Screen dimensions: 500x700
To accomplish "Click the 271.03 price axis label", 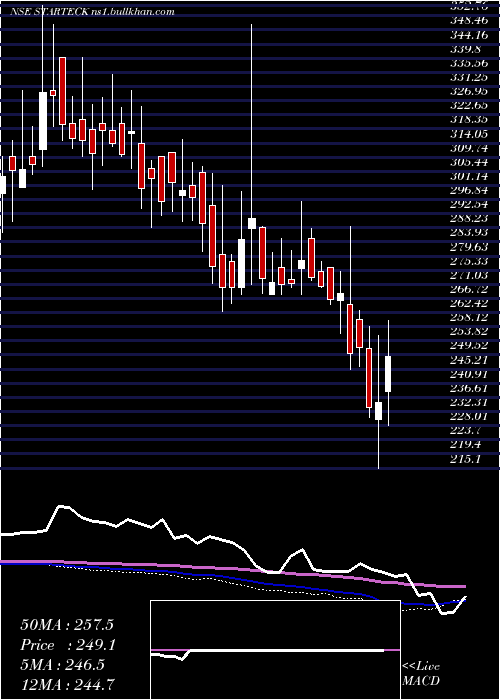I will (468, 276).
